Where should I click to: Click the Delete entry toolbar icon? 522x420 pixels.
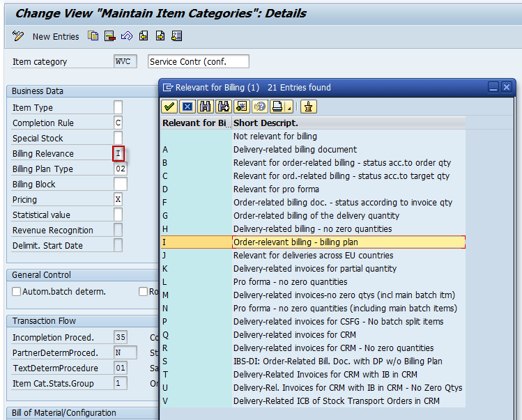[x=109, y=36]
